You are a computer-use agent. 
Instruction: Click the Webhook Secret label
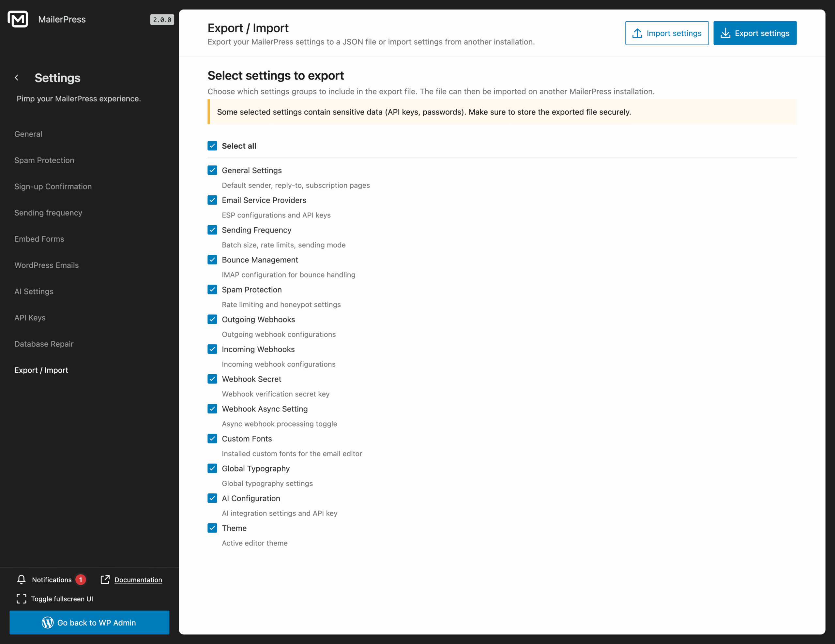pyautogui.click(x=251, y=379)
